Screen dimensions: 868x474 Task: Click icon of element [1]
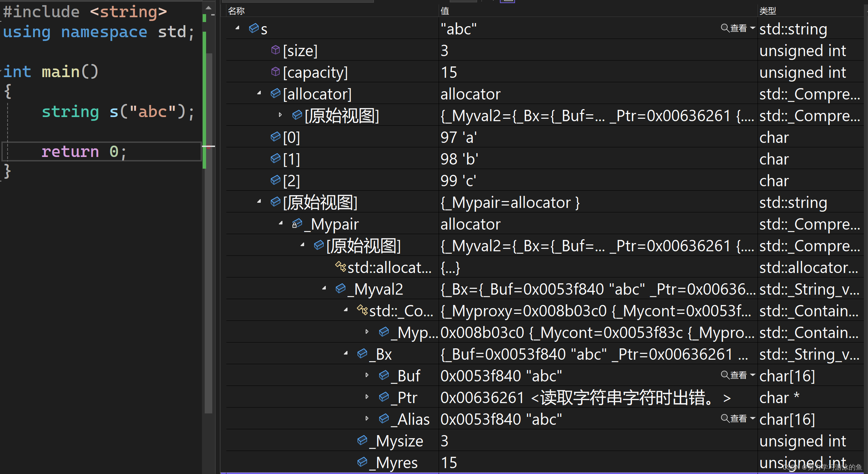tap(276, 158)
